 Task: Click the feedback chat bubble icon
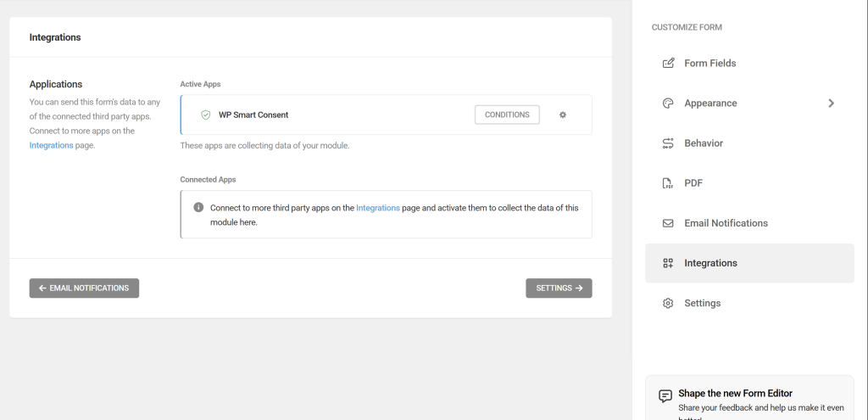tap(665, 395)
